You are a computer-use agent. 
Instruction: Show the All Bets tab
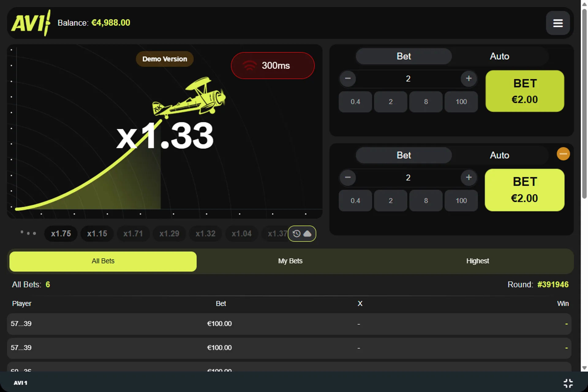(103, 261)
